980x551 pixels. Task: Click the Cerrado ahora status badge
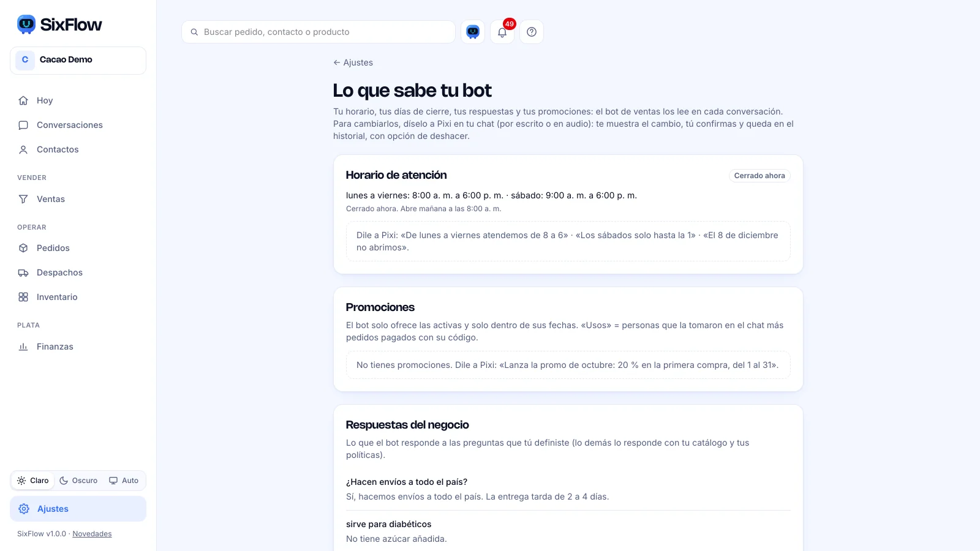759,176
